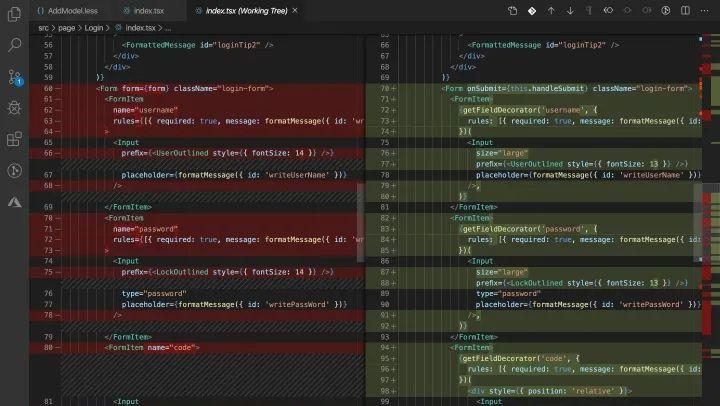The height and width of the screenshot is (406, 720).
Task: Close the index.tsx (Working Tree) tab
Action: [x=295, y=10]
